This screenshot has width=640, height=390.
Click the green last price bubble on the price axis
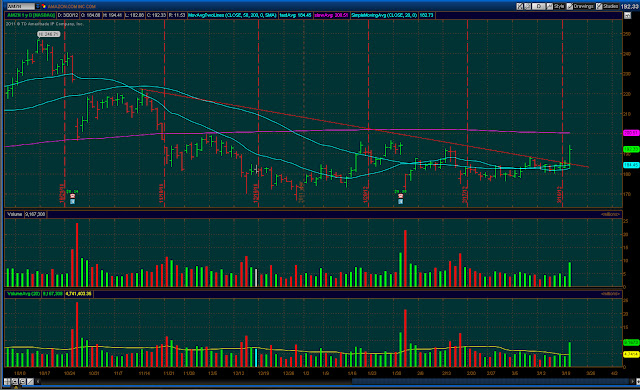coord(631,149)
